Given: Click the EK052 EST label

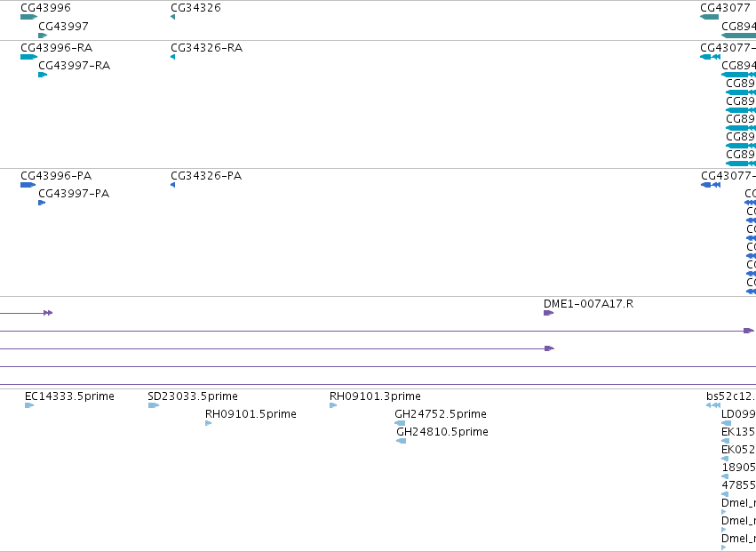Looking at the screenshot, I should pos(738,450).
